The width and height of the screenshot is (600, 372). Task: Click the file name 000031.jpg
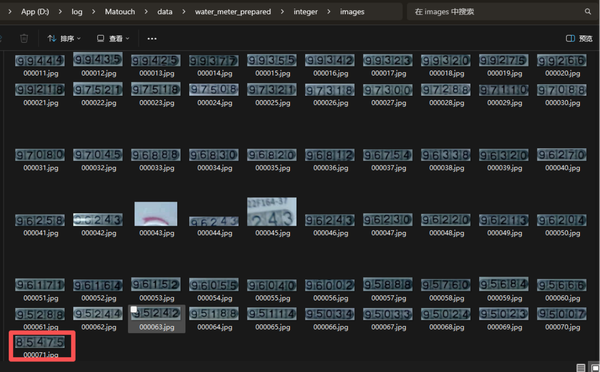pyautogui.click(x=41, y=168)
